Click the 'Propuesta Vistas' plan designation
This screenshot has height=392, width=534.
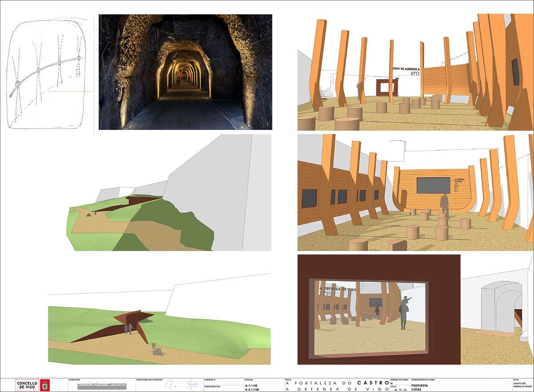(419, 385)
